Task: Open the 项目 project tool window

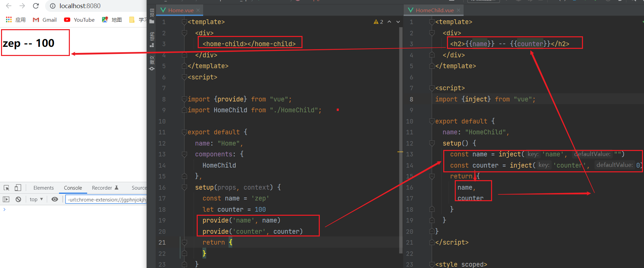Action: coord(152,16)
